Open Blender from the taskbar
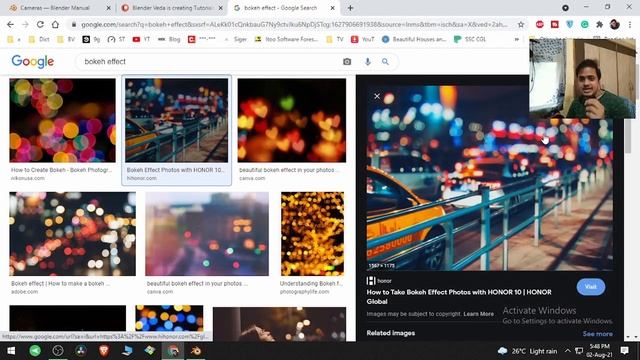This screenshot has width=640, height=360. click(x=196, y=351)
